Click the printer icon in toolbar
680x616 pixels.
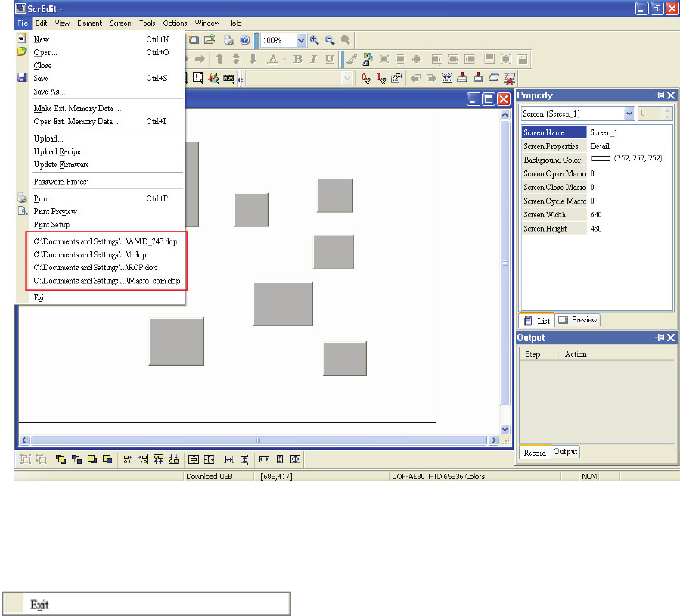point(228,40)
